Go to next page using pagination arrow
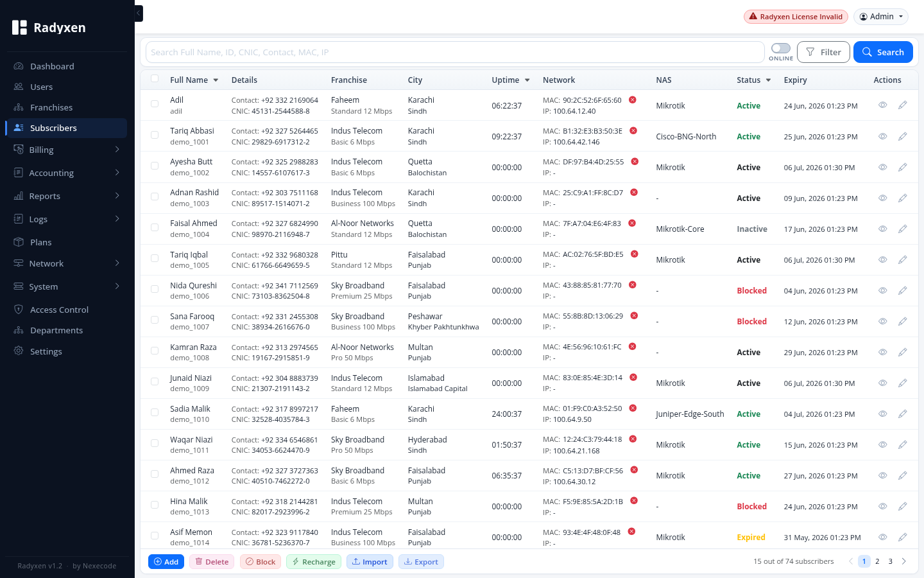The width and height of the screenshot is (924, 578). pyautogui.click(x=903, y=561)
